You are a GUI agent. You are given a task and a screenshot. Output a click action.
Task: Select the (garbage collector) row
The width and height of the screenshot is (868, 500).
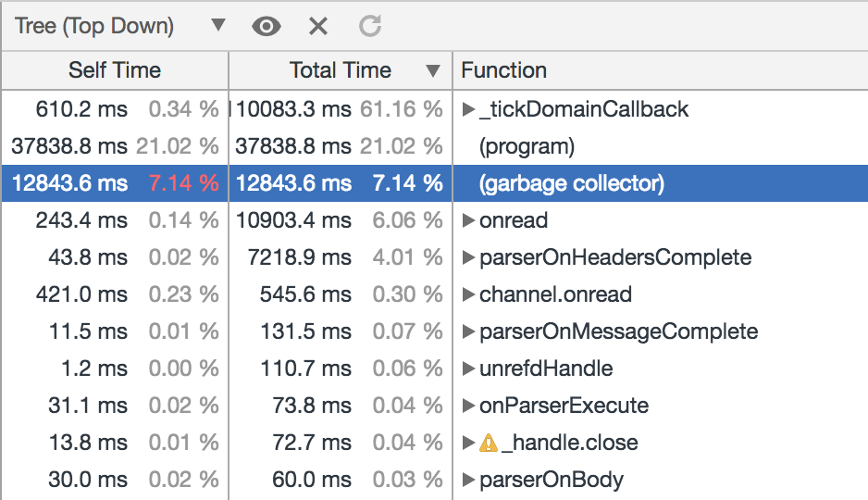[x=571, y=183]
